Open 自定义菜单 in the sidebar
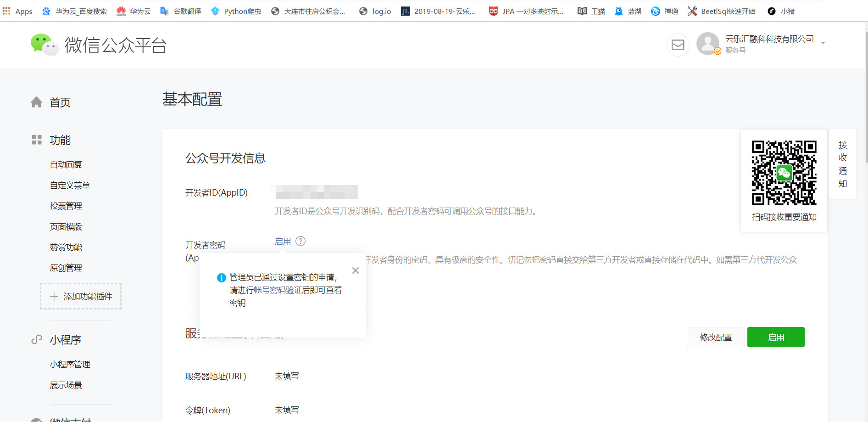Screen dimensions: 868x422 coord(70,185)
